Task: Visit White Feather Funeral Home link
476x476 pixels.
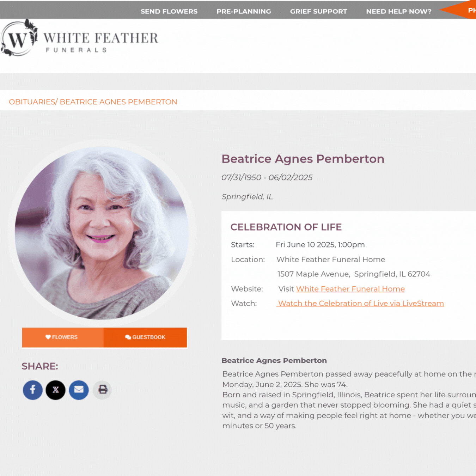Action: point(350,289)
